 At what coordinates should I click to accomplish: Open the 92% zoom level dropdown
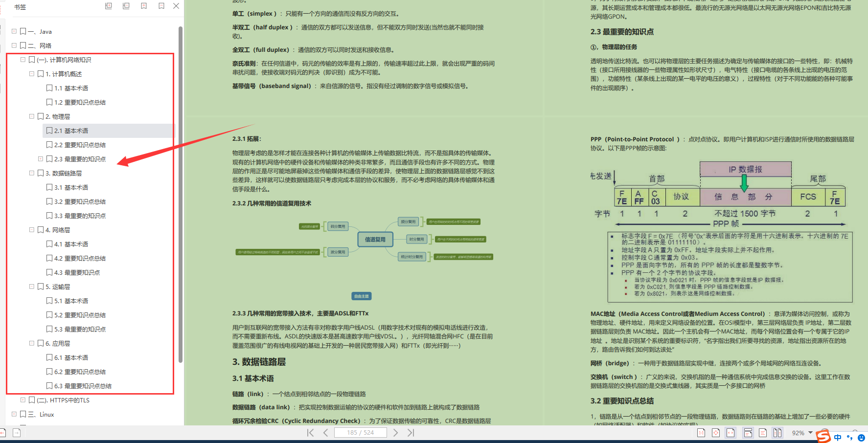811,433
